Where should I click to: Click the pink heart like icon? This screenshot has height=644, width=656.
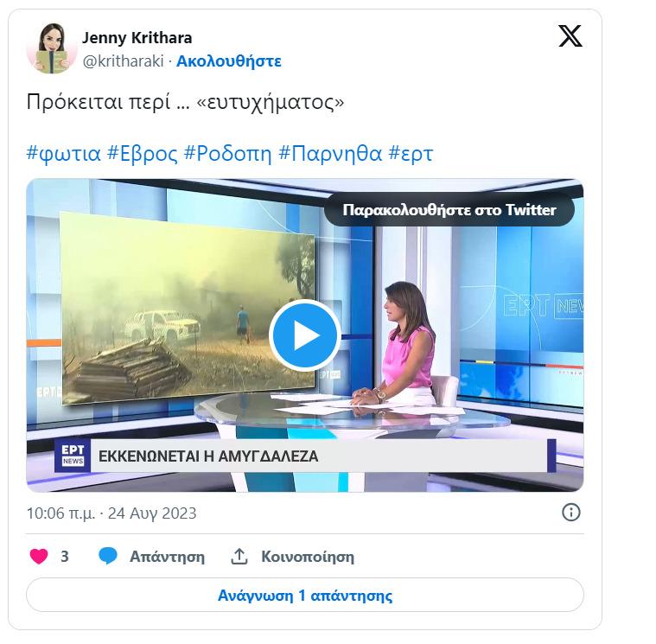[x=39, y=556]
